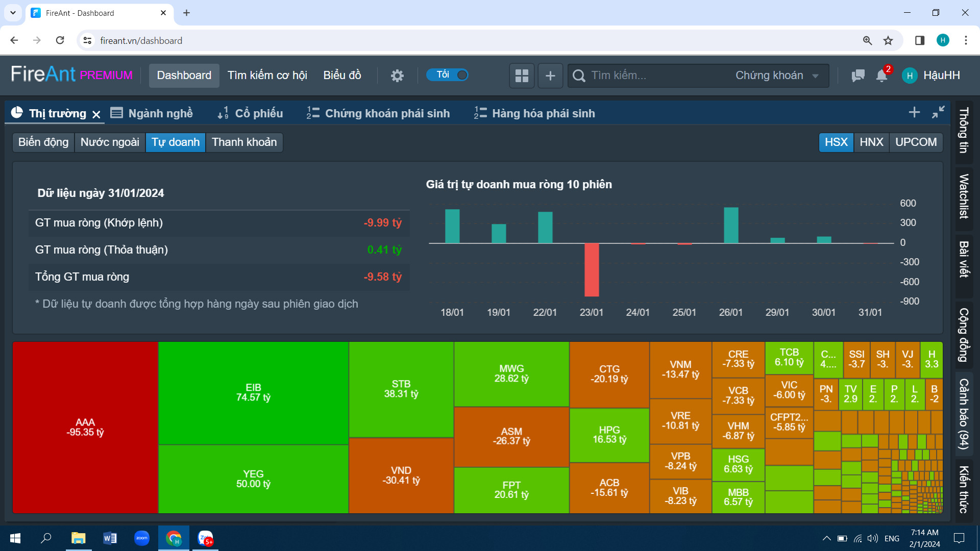Close the Thị trường tab
The image size is (980, 551).
[96, 114]
